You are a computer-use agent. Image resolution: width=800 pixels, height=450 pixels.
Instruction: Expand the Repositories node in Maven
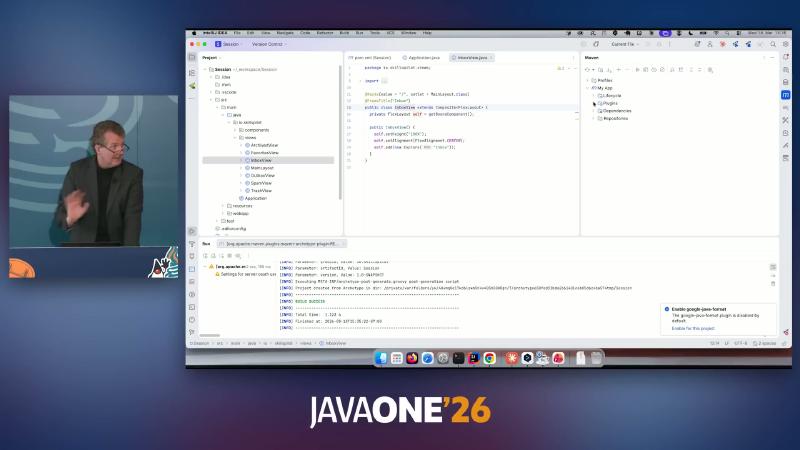(x=593, y=118)
